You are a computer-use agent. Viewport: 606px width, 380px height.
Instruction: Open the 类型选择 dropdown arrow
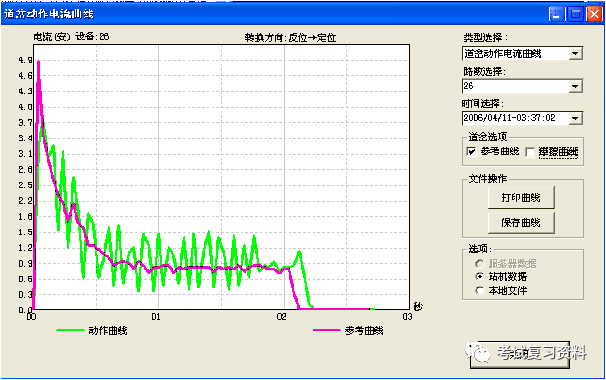[575, 54]
